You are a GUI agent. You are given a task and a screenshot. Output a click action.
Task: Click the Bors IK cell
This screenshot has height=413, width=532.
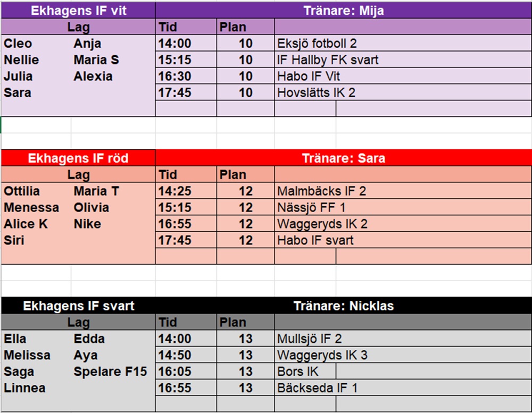(305, 372)
